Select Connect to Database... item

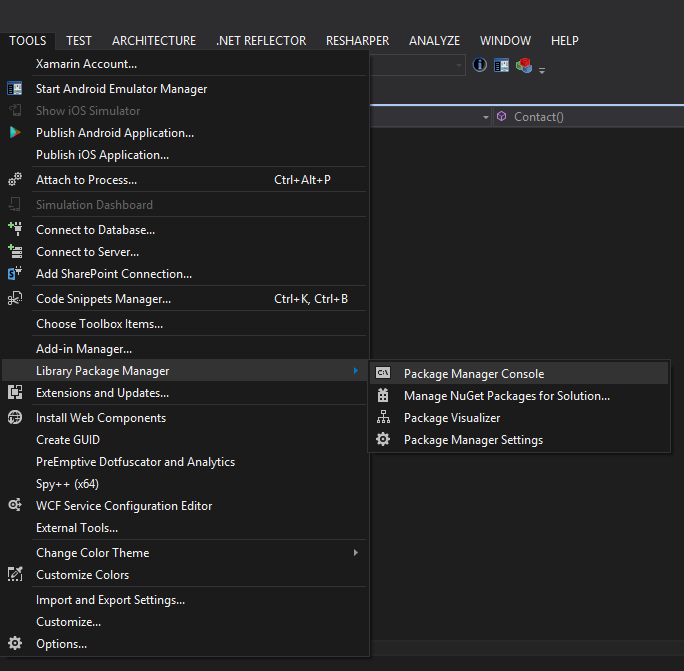coord(185,229)
